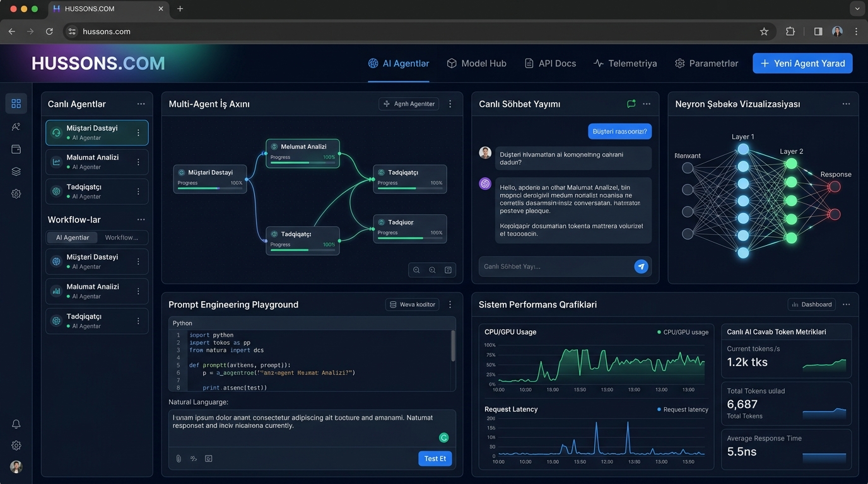Screen dimensions: 868x484
Task: Open Malumat Analizi options under Canlı Agentlər
Action: coord(138,163)
